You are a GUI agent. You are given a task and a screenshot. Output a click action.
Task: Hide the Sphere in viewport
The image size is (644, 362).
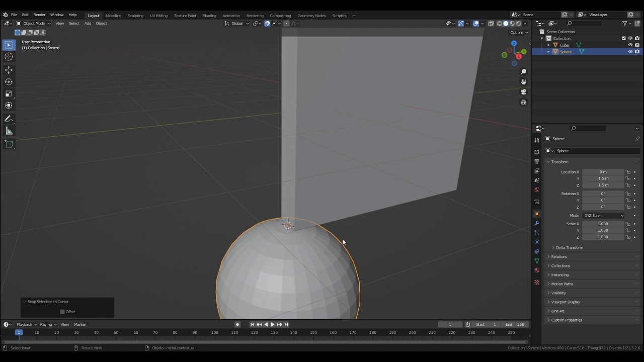point(630,51)
